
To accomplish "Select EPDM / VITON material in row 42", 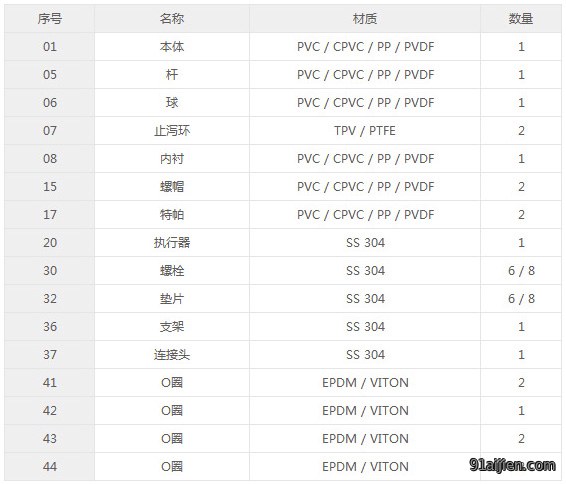I will [365, 411].
